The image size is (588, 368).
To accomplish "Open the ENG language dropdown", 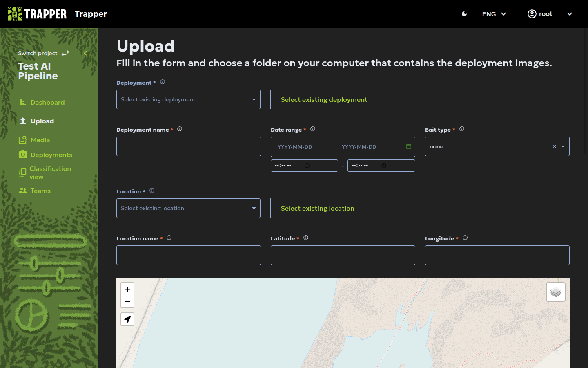I will tap(494, 14).
